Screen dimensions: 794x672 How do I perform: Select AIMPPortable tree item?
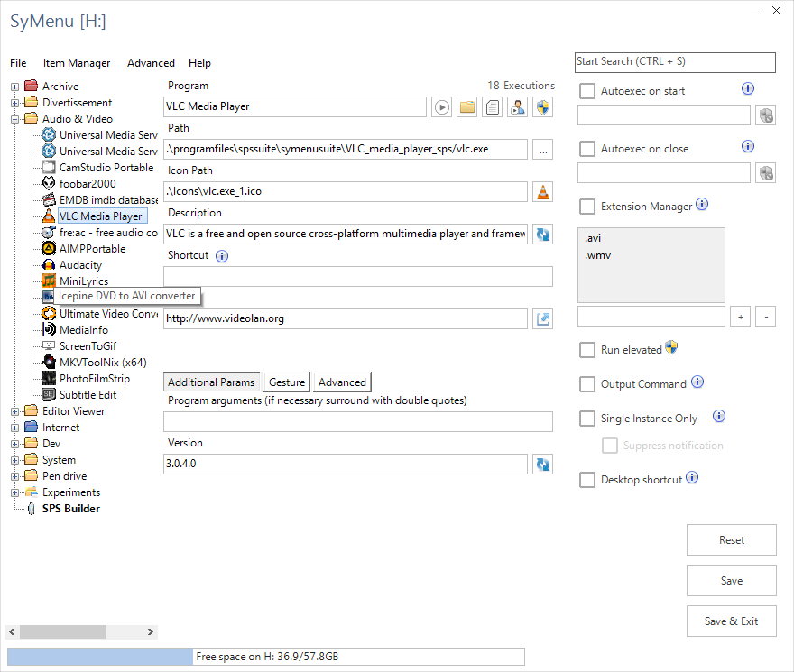(x=92, y=249)
